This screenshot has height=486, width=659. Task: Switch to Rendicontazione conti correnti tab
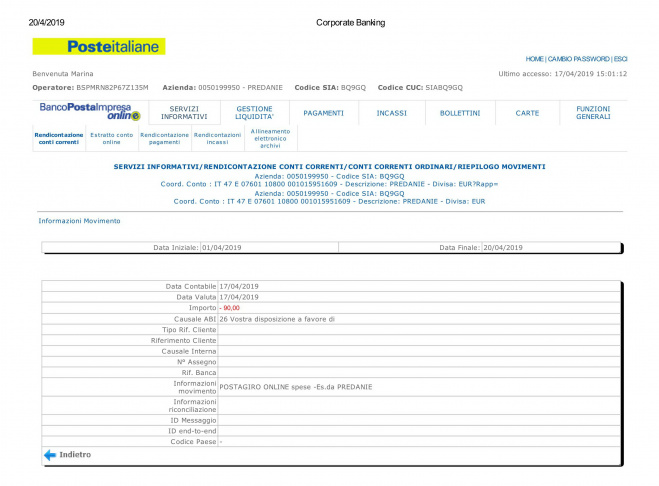tap(59, 139)
